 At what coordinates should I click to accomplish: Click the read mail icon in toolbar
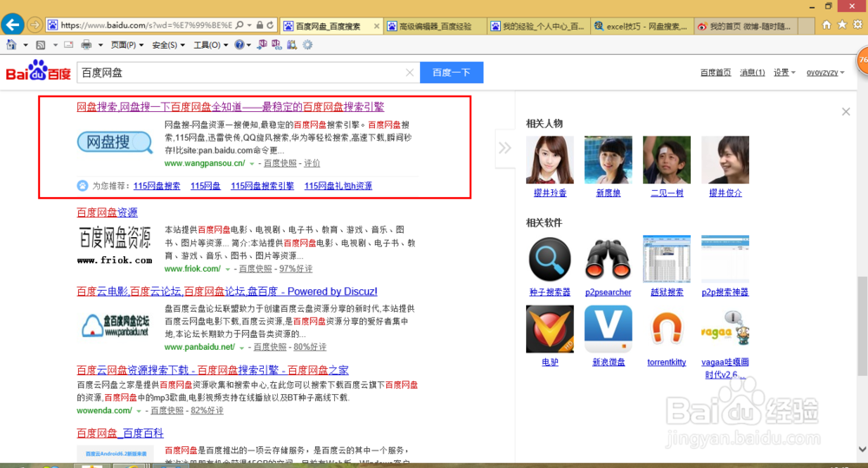[69, 45]
